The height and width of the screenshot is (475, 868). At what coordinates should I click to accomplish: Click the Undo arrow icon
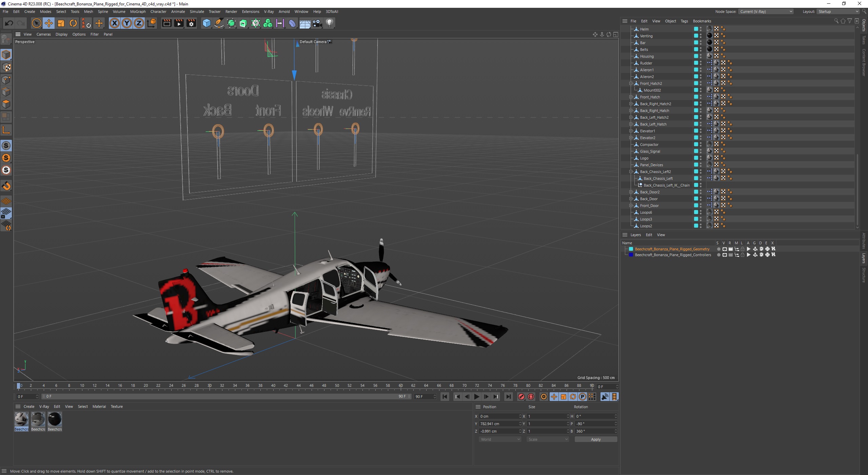(x=9, y=23)
